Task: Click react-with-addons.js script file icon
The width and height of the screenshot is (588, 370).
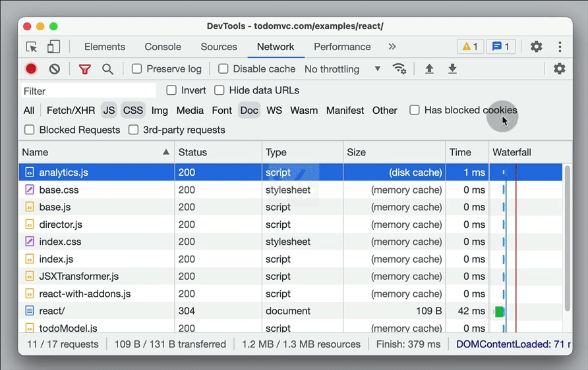Action: (x=29, y=294)
